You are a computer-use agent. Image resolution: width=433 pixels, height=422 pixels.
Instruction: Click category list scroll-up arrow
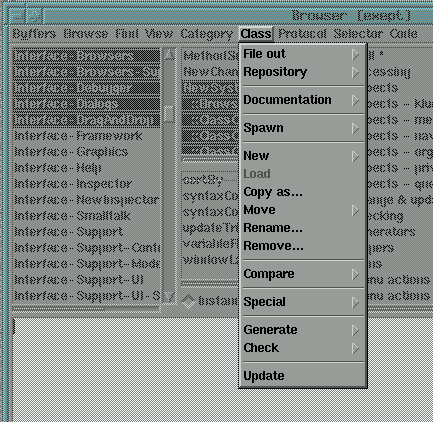169,54
